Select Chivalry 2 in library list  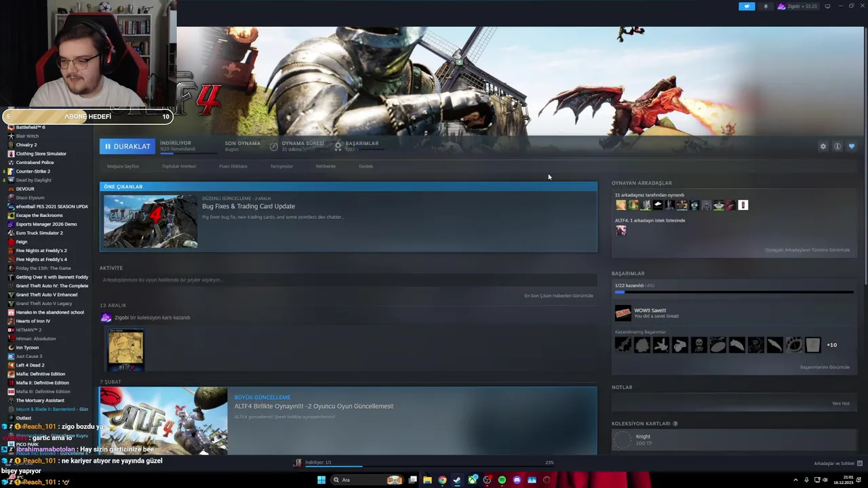coord(26,144)
